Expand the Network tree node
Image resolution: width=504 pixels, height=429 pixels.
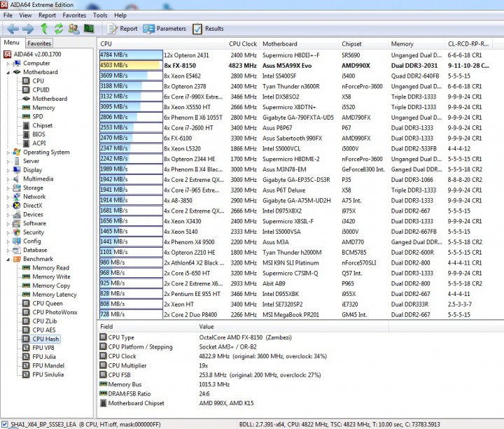[x=8, y=197]
